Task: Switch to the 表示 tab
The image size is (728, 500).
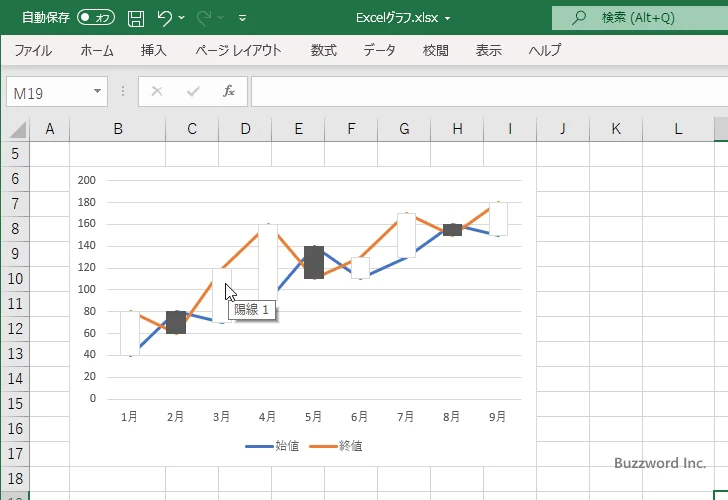Action: 488,50
